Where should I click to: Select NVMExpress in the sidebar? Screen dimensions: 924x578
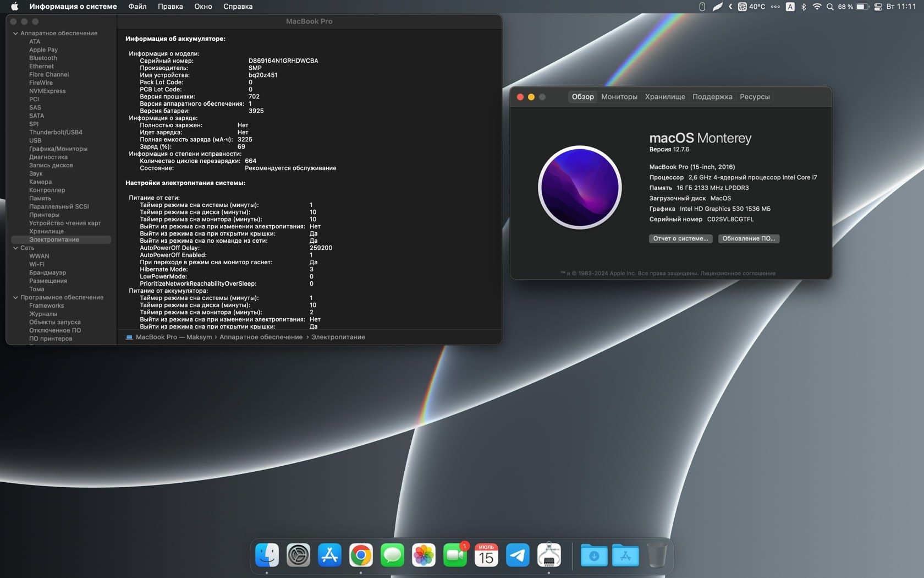pos(47,91)
